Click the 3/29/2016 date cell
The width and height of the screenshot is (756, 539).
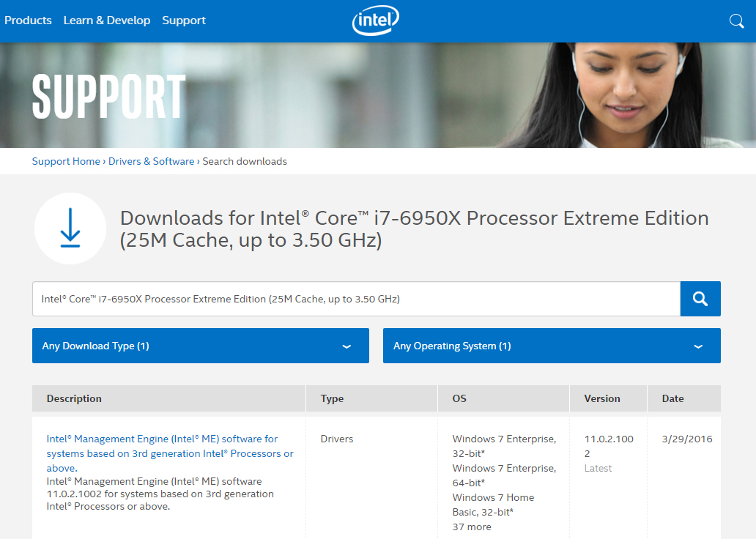[687, 439]
